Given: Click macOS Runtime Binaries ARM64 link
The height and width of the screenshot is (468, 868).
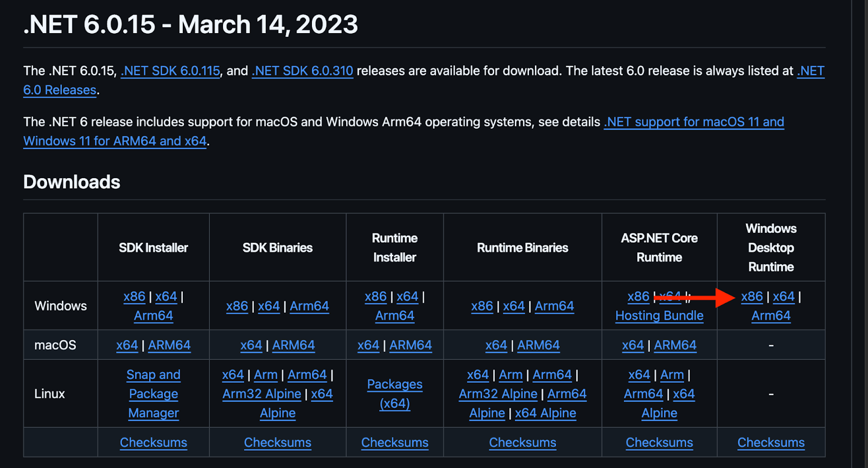Looking at the screenshot, I should click(x=539, y=345).
